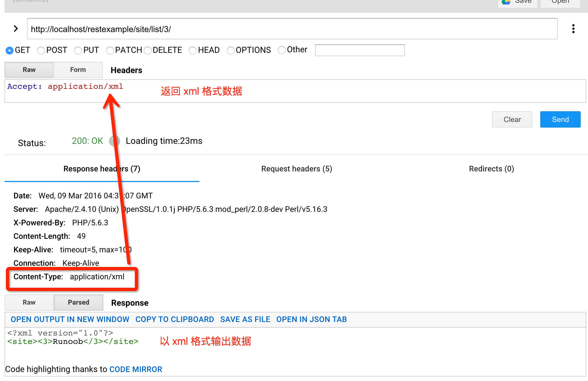Click the Clear button
The image size is (588, 381).
512,119
